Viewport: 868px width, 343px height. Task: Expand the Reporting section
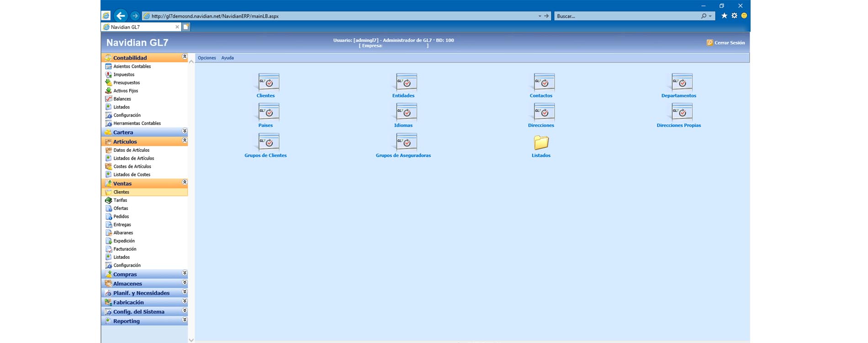(185, 320)
